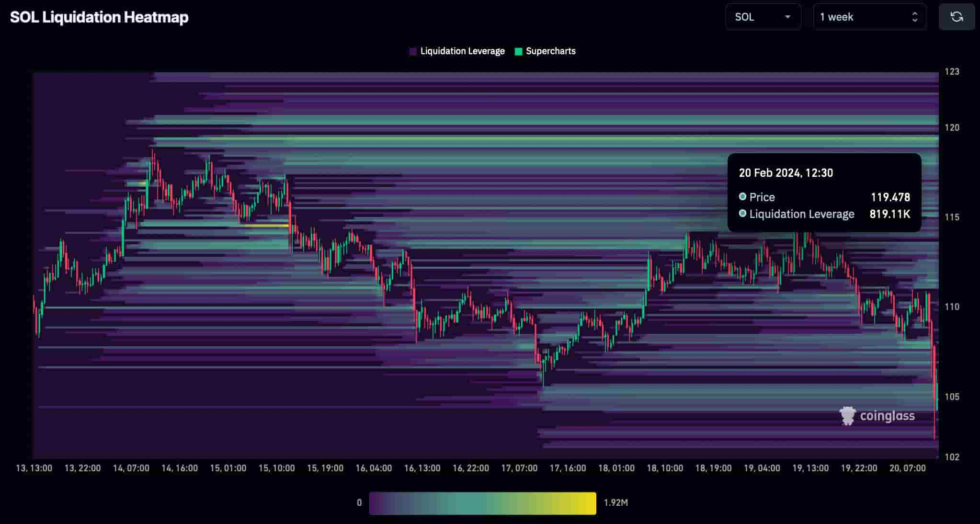980x524 pixels.
Task: Click the 15, 01:00 time axis label
Action: click(x=228, y=468)
